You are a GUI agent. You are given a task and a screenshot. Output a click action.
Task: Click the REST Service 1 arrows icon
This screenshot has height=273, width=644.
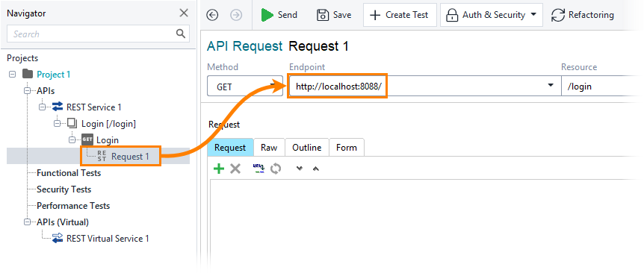coord(58,107)
